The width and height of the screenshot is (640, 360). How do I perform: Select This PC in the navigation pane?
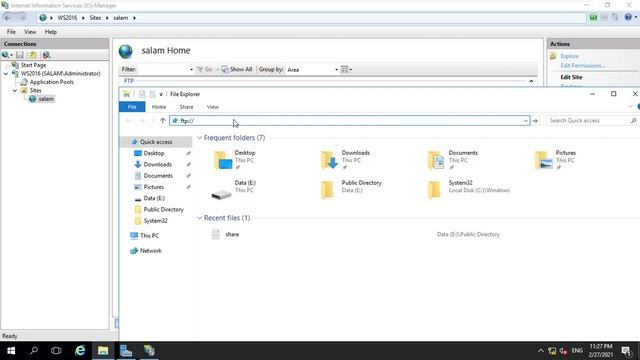pos(149,236)
